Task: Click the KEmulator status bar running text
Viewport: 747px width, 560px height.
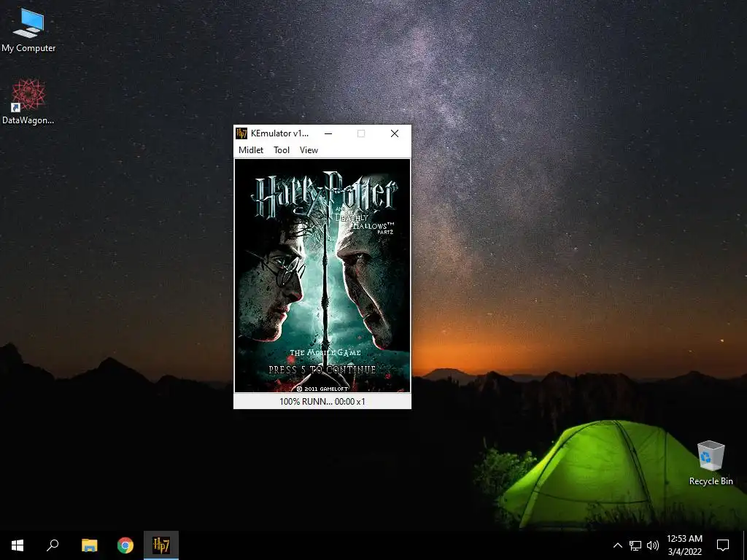Action: (322, 402)
